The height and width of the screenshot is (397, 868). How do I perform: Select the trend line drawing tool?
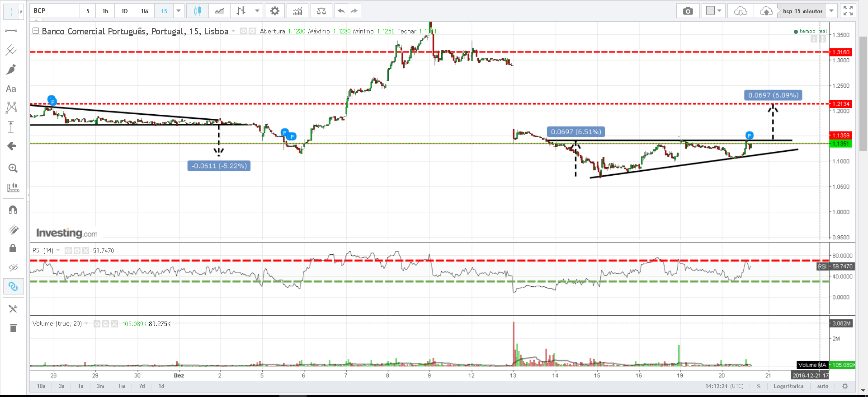click(11, 31)
